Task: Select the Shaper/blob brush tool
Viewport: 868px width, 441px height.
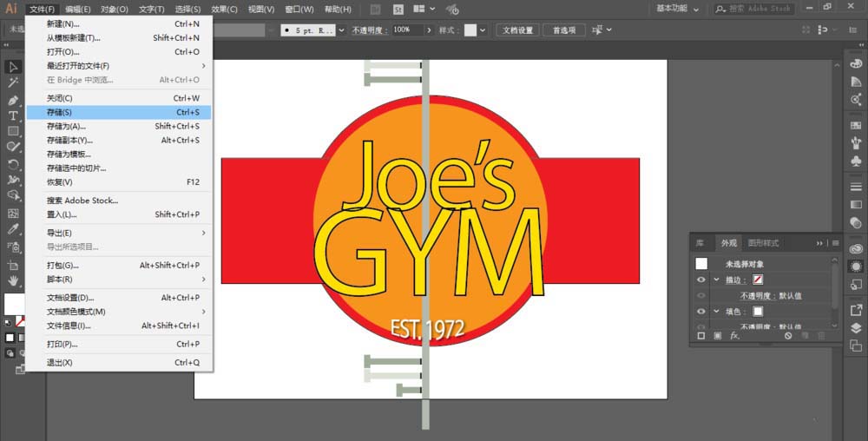Action: [13, 148]
